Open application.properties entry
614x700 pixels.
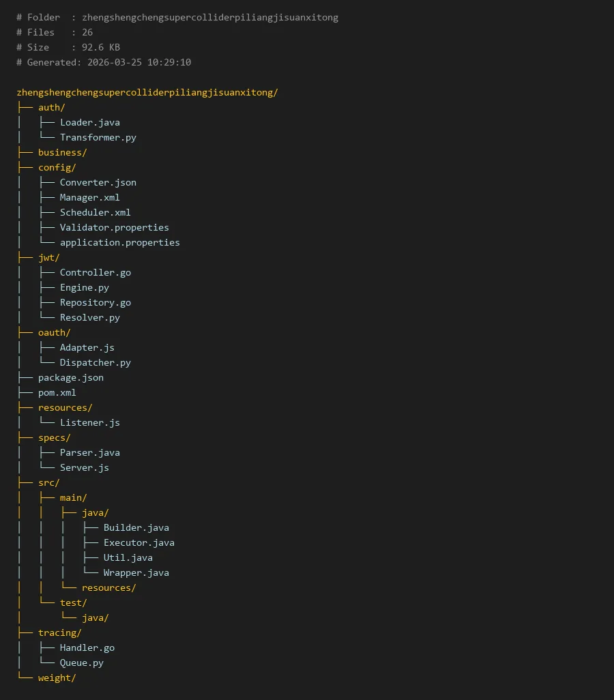coord(119,242)
